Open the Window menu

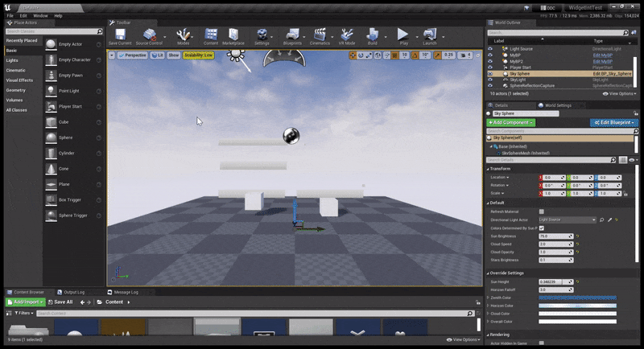click(x=40, y=15)
